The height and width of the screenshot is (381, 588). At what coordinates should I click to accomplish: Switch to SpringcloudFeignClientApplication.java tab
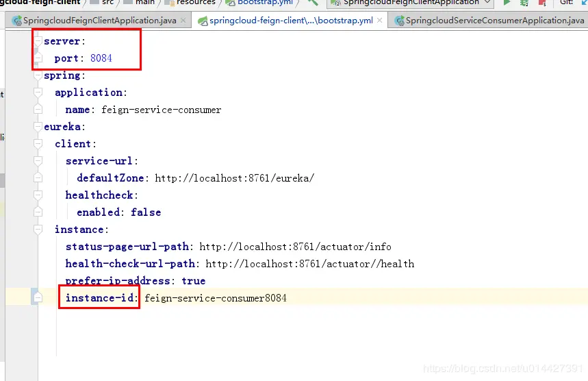tap(100, 21)
